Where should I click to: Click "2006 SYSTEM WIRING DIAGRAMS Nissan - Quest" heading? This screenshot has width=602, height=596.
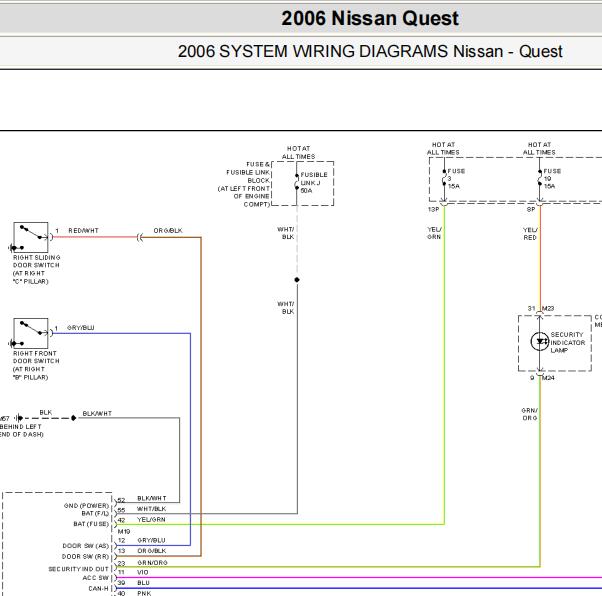point(370,51)
